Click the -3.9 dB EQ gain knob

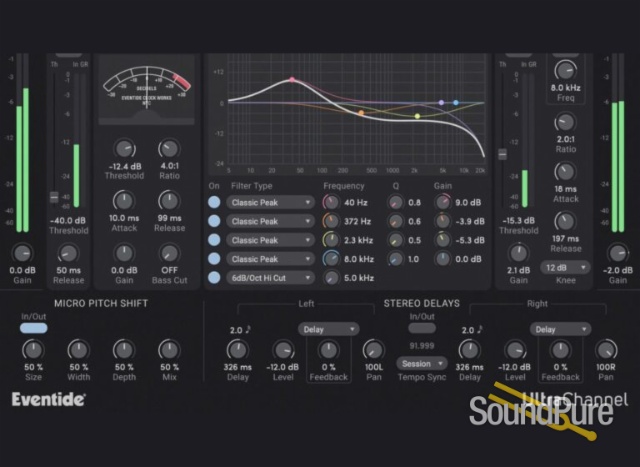click(x=442, y=221)
